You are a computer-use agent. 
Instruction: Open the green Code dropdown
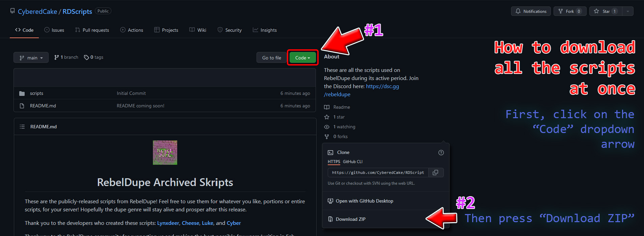click(302, 58)
